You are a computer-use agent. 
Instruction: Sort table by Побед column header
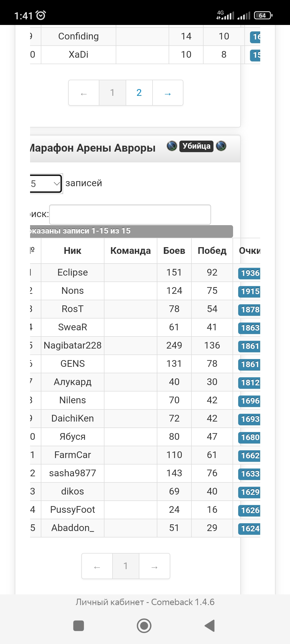click(212, 251)
